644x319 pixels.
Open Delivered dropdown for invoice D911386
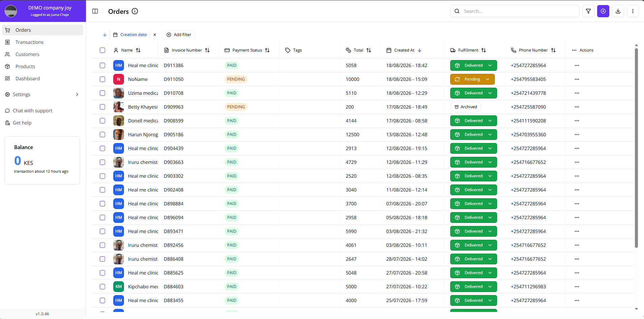pos(473,65)
